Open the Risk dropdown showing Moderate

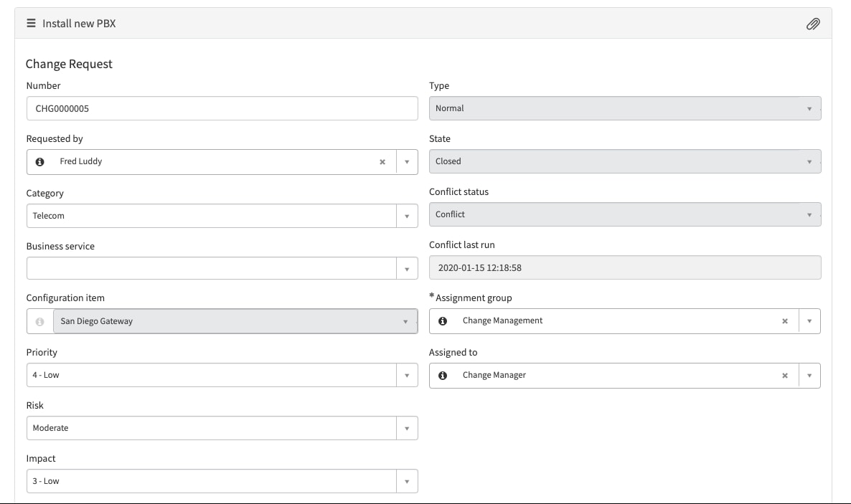pos(408,427)
